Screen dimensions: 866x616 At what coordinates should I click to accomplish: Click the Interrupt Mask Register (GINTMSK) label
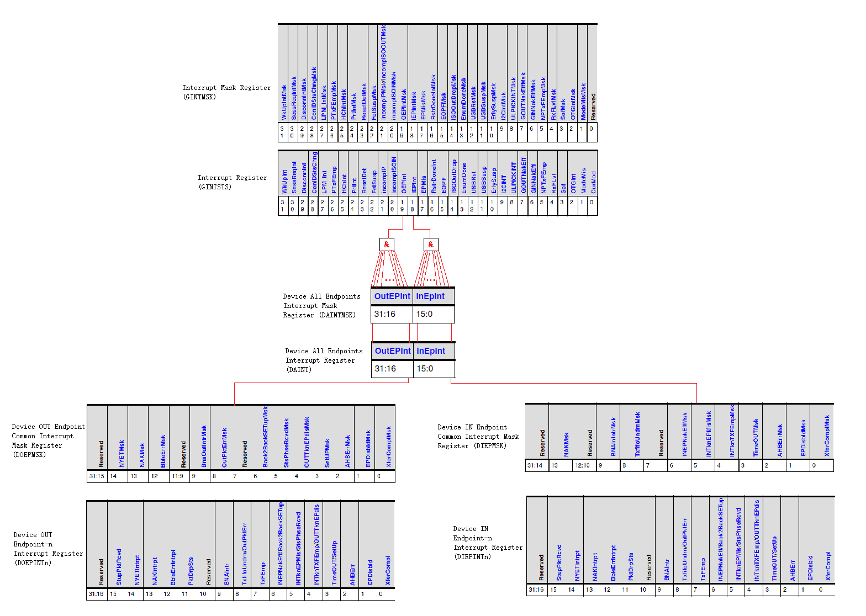point(226,92)
